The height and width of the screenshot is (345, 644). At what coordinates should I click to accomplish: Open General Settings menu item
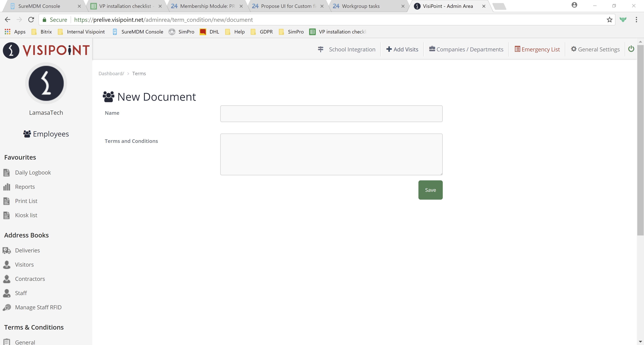tap(595, 49)
